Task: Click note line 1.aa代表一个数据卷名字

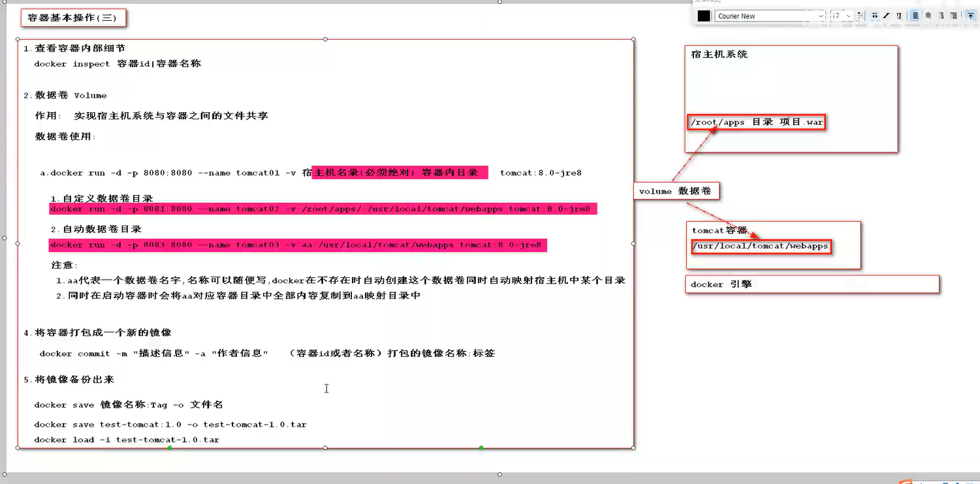Action: [x=341, y=280]
